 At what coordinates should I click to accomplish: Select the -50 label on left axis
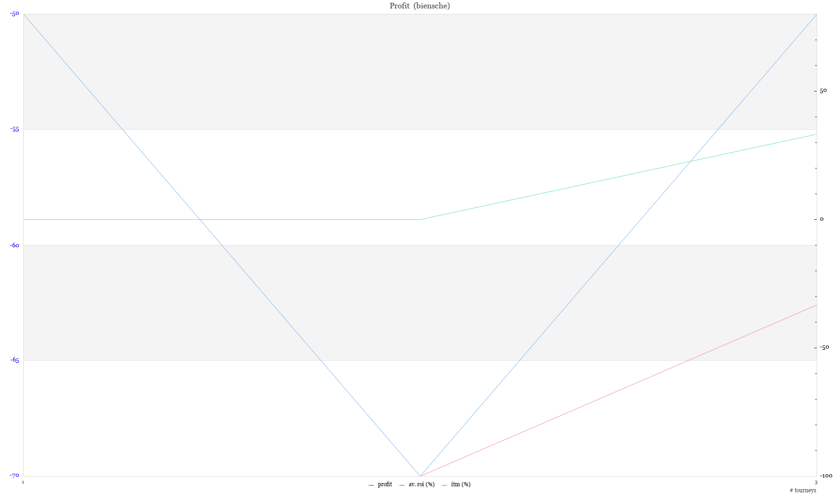pos(14,14)
